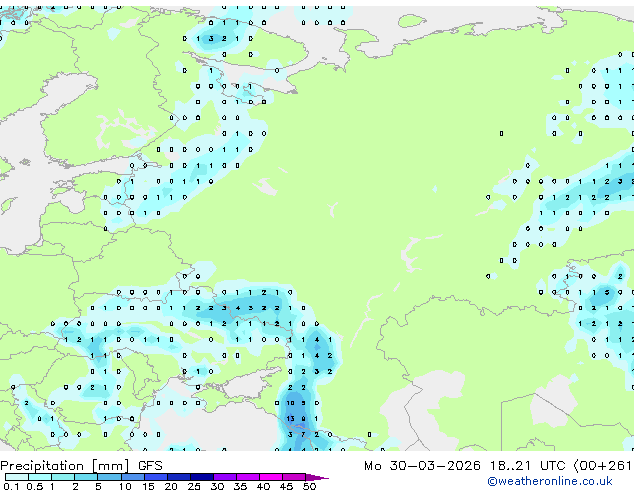Select the 2–5 mm legend color box

click(86, 477)
